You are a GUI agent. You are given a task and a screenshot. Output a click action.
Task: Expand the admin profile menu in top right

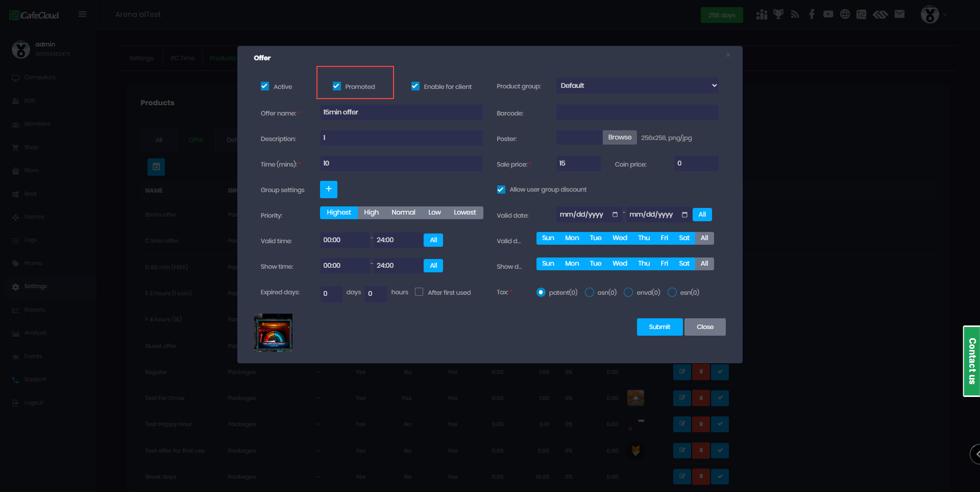934,14
